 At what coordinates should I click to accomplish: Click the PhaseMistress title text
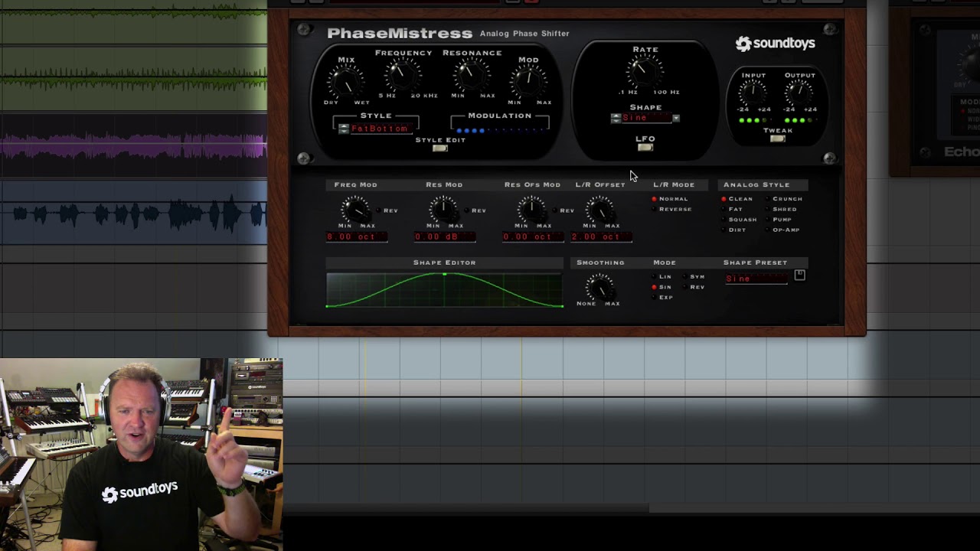click(x=400, y=34)
